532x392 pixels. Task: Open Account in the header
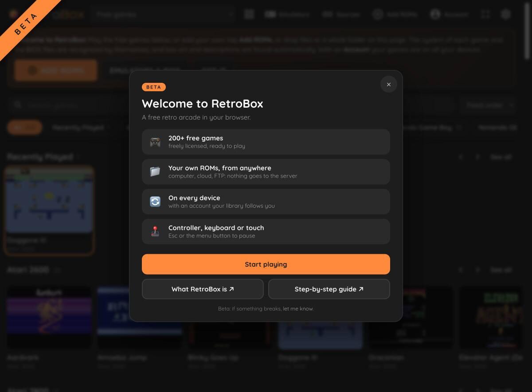(x=449, y=14)
